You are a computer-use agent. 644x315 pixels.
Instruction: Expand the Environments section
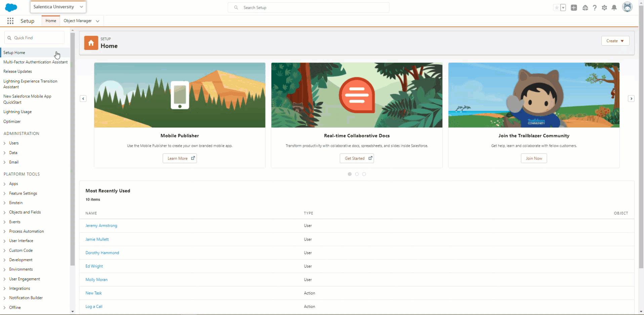click(4, 270)
